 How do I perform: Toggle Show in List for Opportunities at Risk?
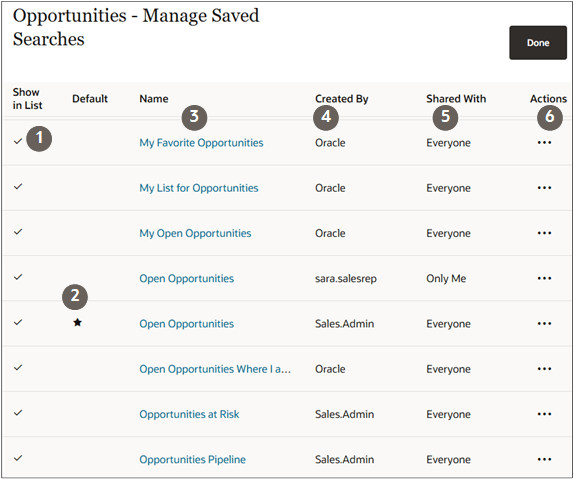tap(18, 413)
